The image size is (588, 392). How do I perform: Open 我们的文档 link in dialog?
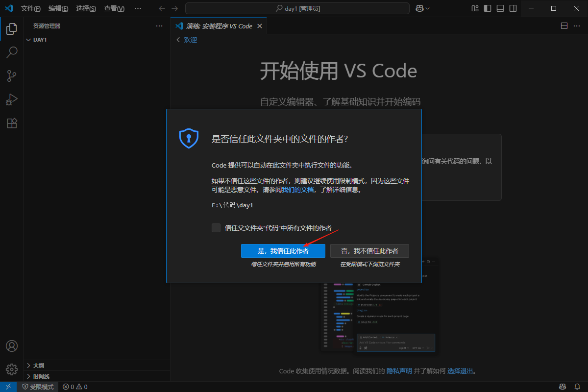pos(297,190)
